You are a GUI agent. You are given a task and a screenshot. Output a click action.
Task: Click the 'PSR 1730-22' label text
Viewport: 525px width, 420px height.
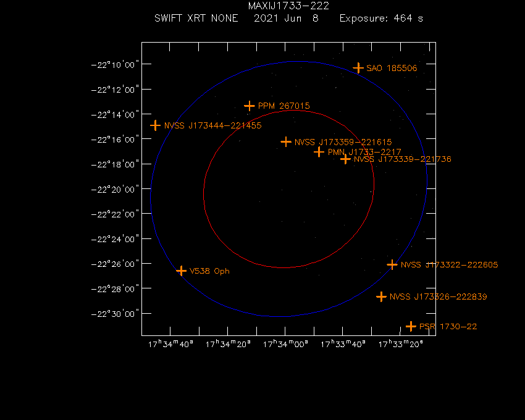tap(448, 326)
